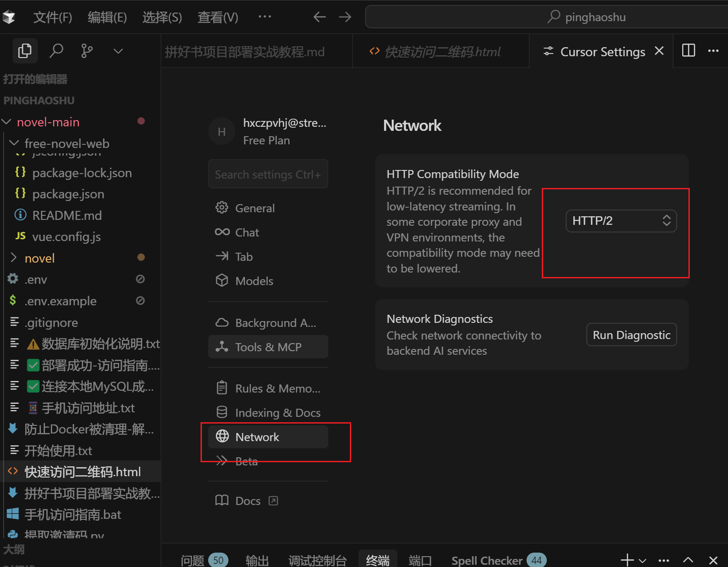728x567 pixels.
Task: Switch to the 快速访问二维码.html tab
Action: [442, 52]
